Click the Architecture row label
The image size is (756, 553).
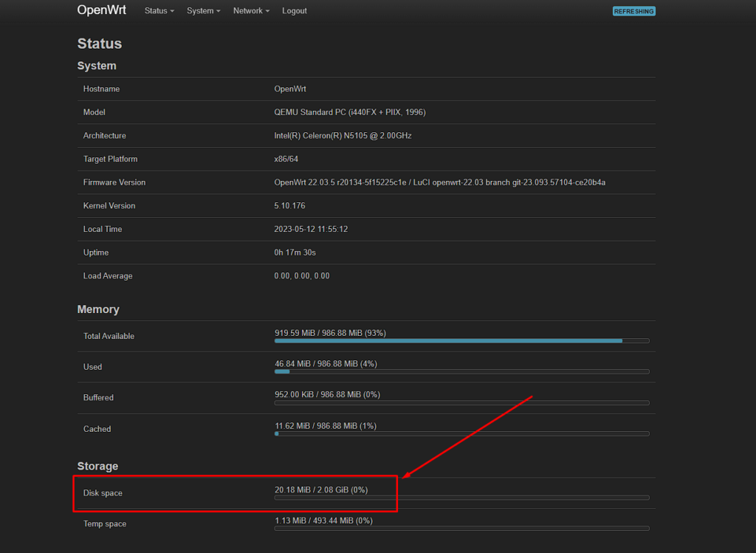pyautogui.click(x=105, y=135)
